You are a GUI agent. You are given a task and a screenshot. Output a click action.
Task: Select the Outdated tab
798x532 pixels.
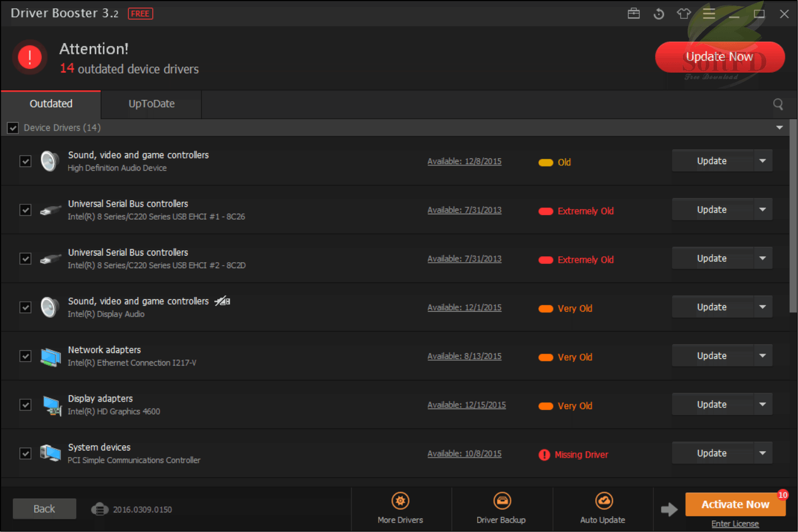51,103
